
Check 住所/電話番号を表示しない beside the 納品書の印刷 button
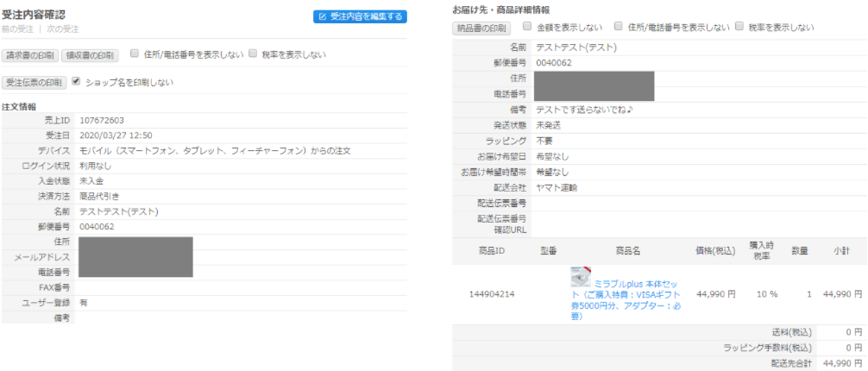[x=618, y=27]
